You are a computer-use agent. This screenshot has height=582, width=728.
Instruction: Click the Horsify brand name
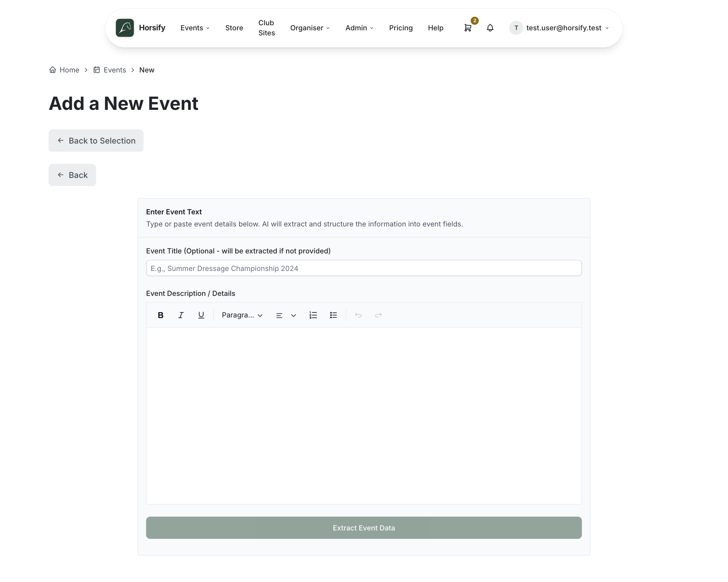point(152,28)
